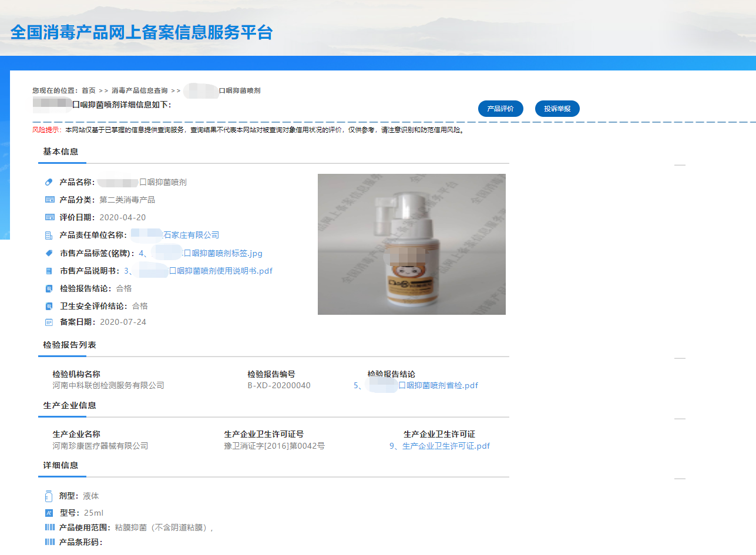The image size is (756, 555).
Task: Open the 生产企业卫生许可证.pdf link
Action: click(x=439, y=446)
